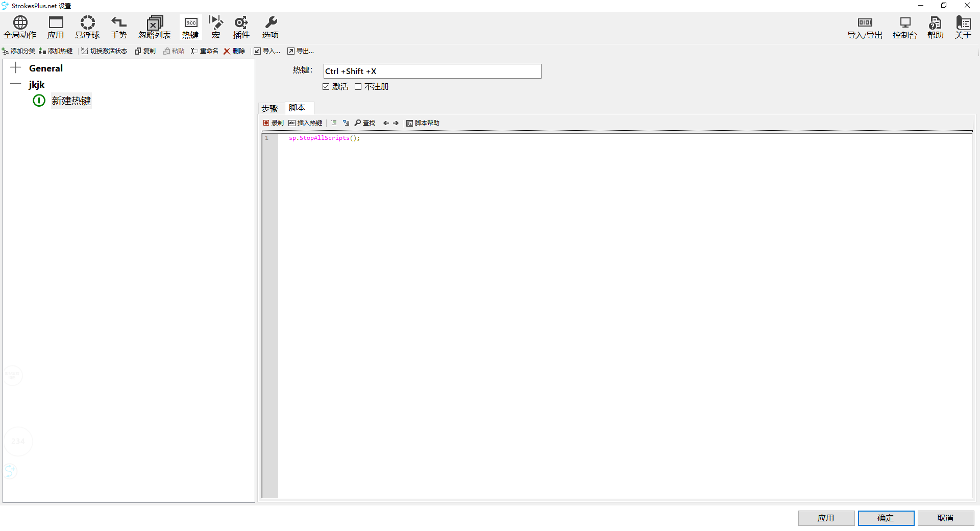Click the green status icon of 新建热键
The width and height of the screenshot is (980, 531).
(x=39, y=101)
